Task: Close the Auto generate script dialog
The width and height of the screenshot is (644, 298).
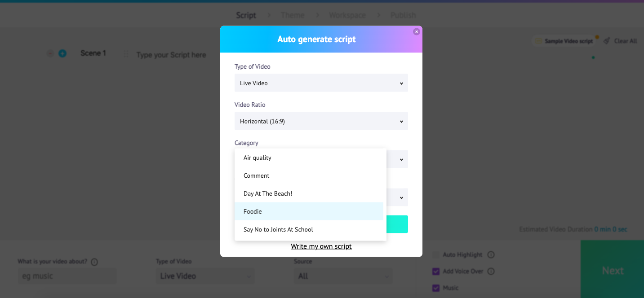Action: coord(416,31)
